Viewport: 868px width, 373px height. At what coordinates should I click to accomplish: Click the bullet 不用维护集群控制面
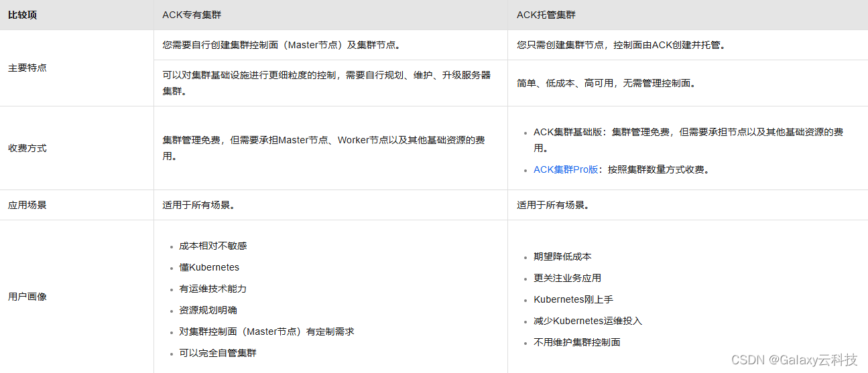tap(577, 343)
